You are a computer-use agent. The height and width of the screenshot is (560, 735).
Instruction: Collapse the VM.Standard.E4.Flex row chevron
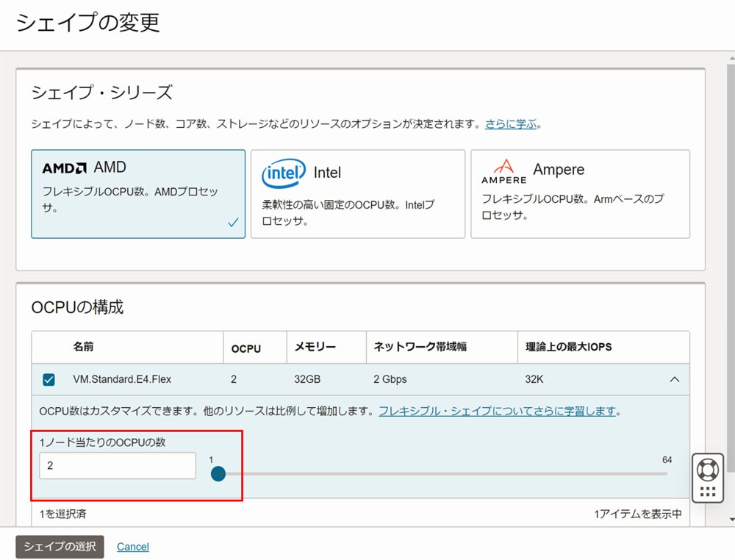[675, 379]
